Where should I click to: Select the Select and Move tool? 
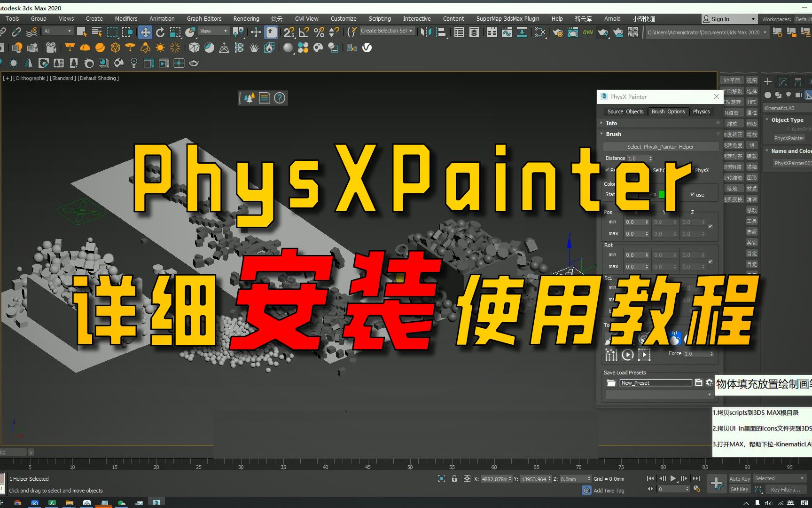point(145,32)
